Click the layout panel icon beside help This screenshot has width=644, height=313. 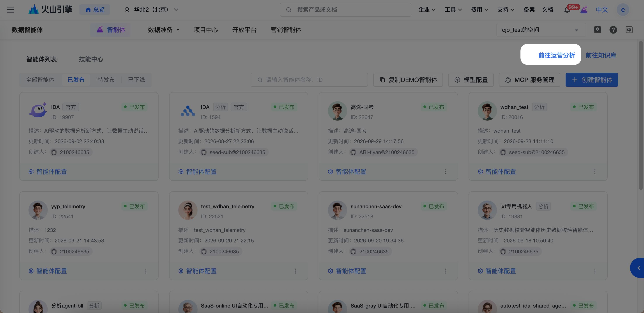[629, 30]
